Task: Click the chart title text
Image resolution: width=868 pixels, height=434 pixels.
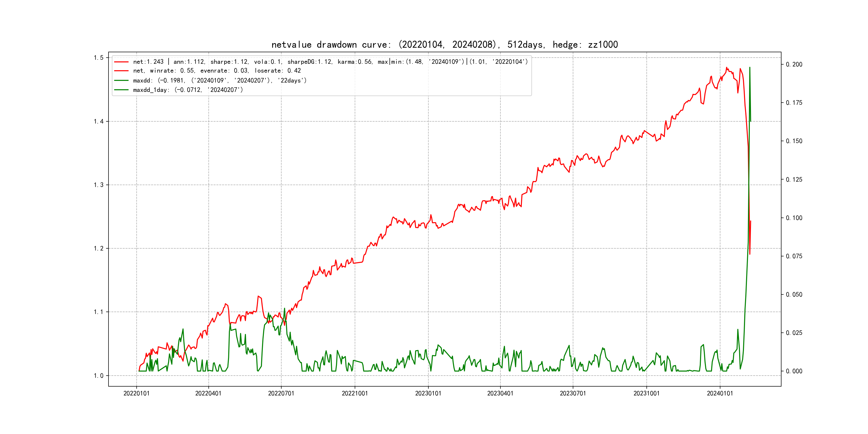Action: pyautogui.click(x=444, y=44)
